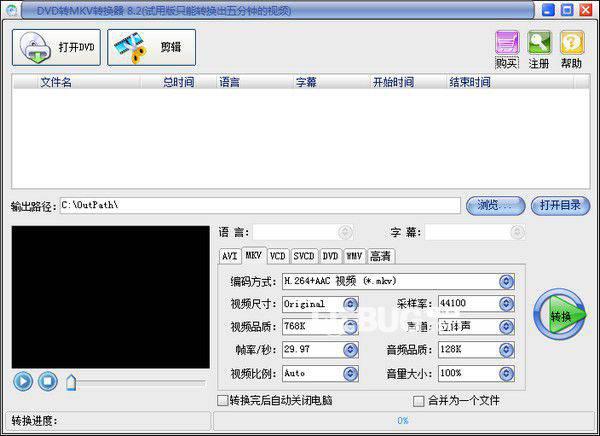Image resolution: width=600 pixels, height=436 pixels.
Task: Maximize the converter window
Action: point(567,10)
